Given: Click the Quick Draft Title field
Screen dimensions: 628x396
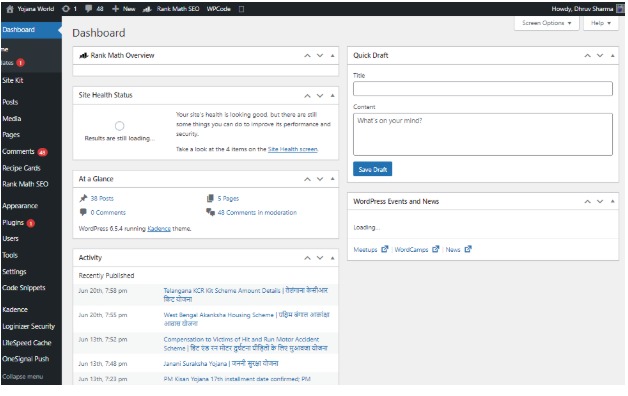Looking at the screenshot, I should [483, 88].
